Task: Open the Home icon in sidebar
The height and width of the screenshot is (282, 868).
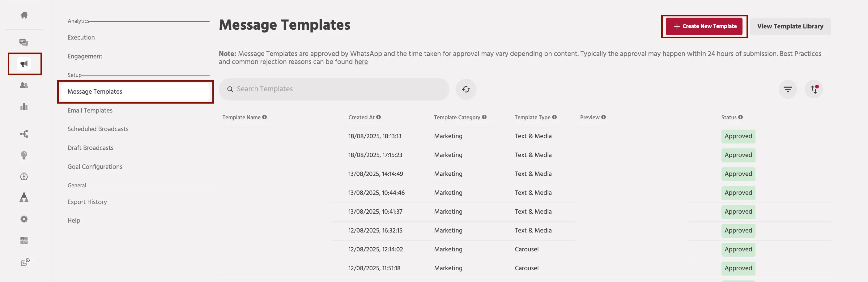Action: (24, 15)
